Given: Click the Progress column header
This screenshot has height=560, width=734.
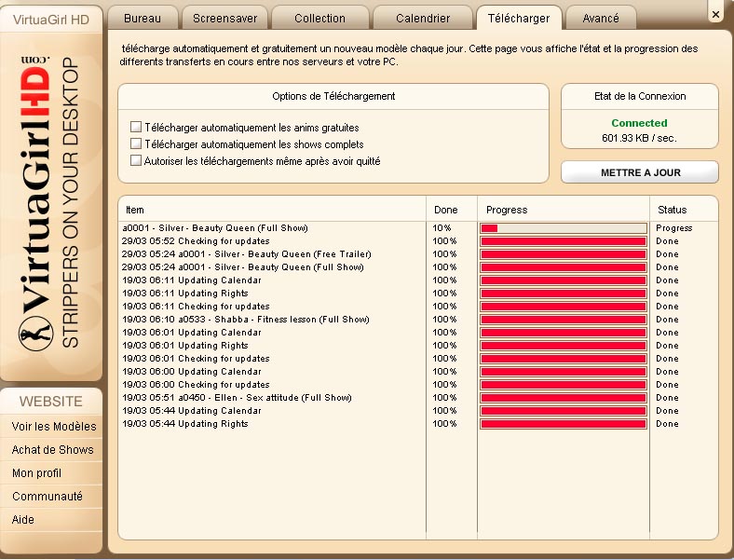Looking at the screenshot, I should [507, 210].
